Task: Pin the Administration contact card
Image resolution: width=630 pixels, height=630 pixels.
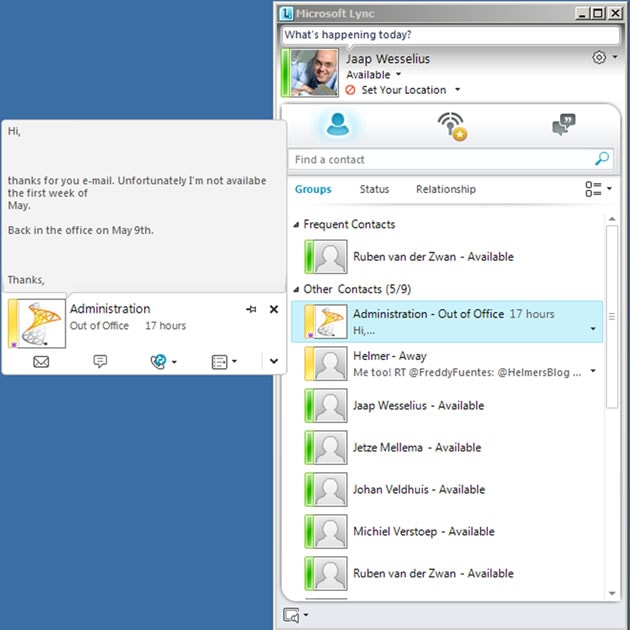Action: 251,309
